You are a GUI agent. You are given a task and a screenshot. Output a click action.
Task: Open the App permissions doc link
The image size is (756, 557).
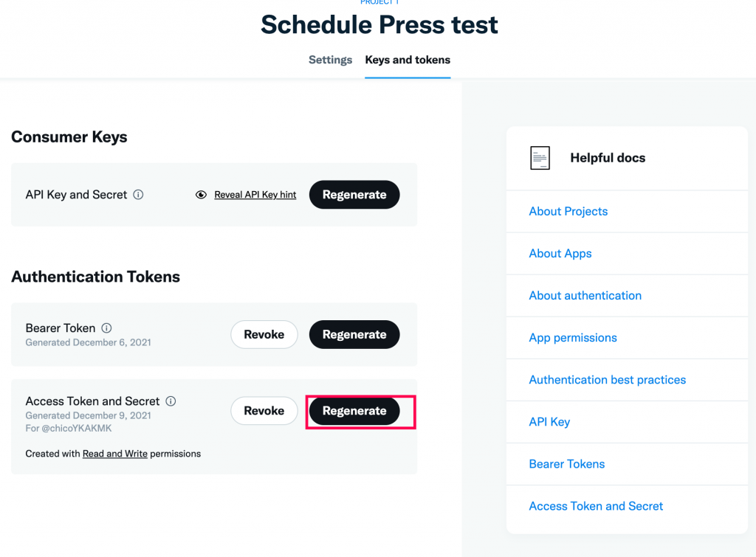(573, 338)
